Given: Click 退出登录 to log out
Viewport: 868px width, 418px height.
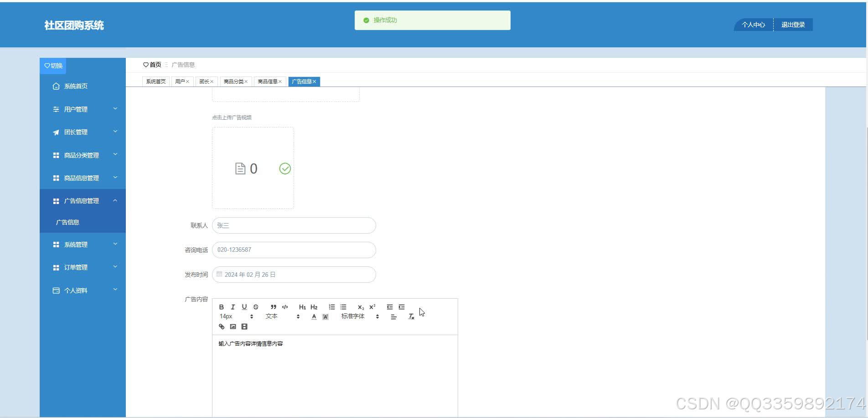Looking at the screenshot, I should [793, 25].
